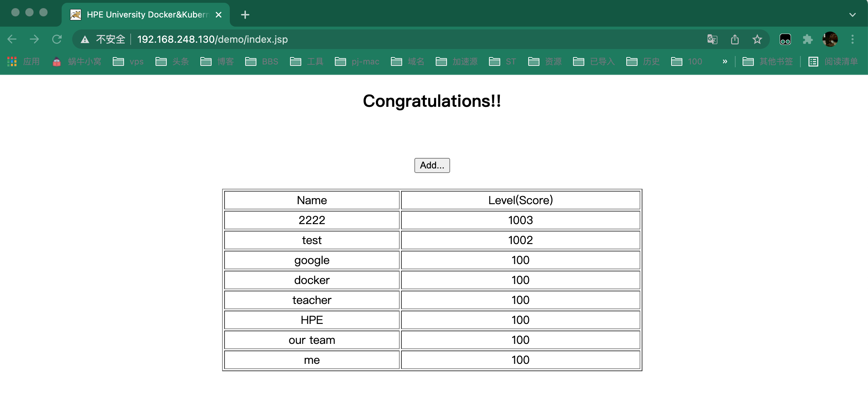This screenshot has height=409, width=868.
Task: Open the user profile avatar
Action: 830,39
